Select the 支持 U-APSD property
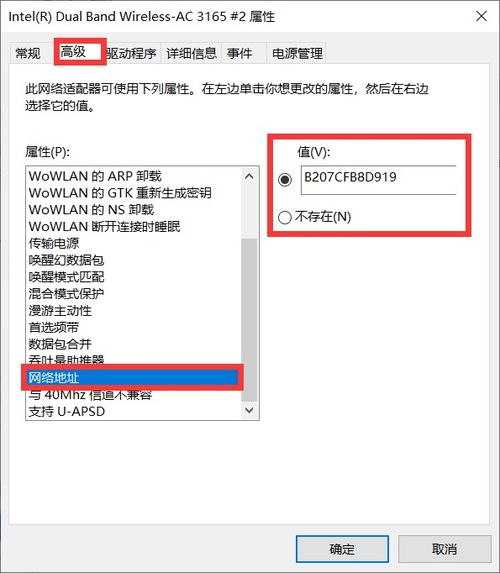 coord(67,411)
